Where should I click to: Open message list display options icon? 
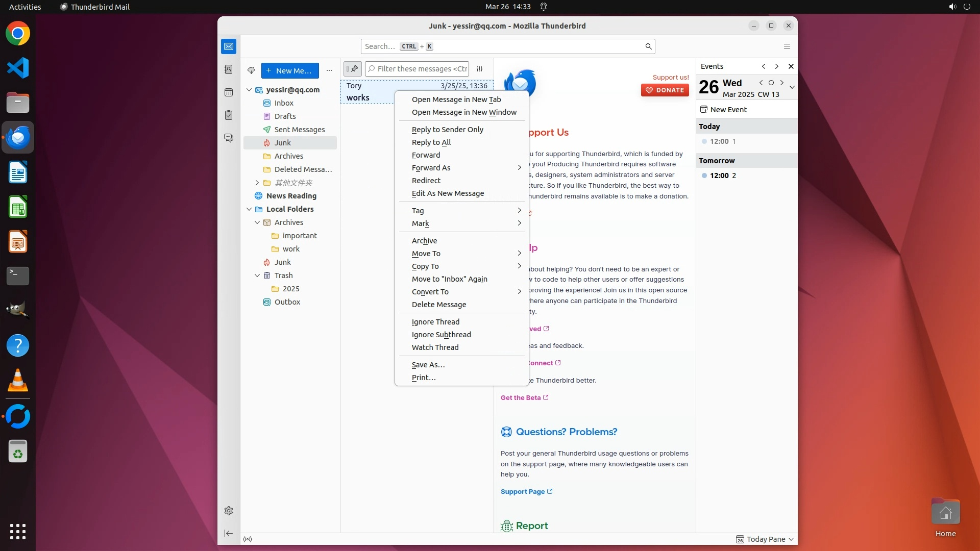[x=480, y=69]
